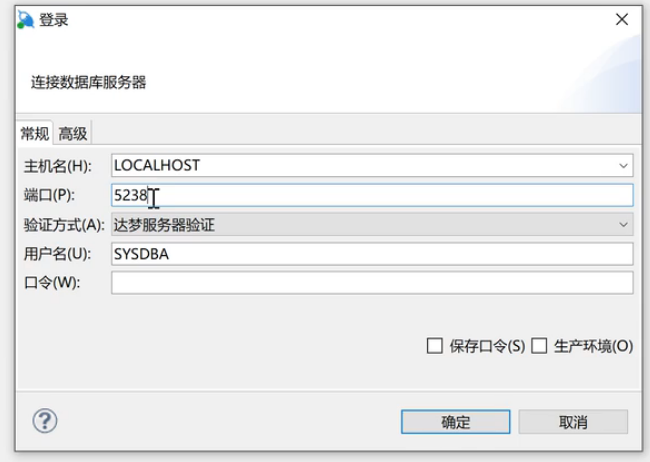
Task: Close the 登录 login dialog
Action: 622,19
